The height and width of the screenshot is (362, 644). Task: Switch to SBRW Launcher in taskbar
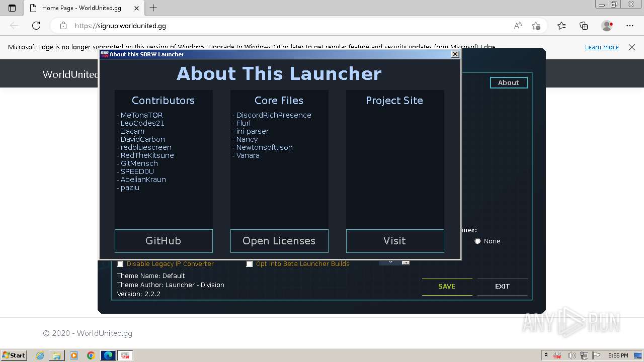click(x=125, y=355)
